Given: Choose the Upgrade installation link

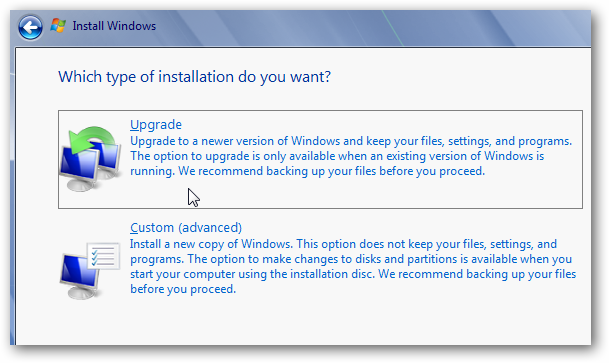Looking at the screenshot, I should [x=156, y=125].
